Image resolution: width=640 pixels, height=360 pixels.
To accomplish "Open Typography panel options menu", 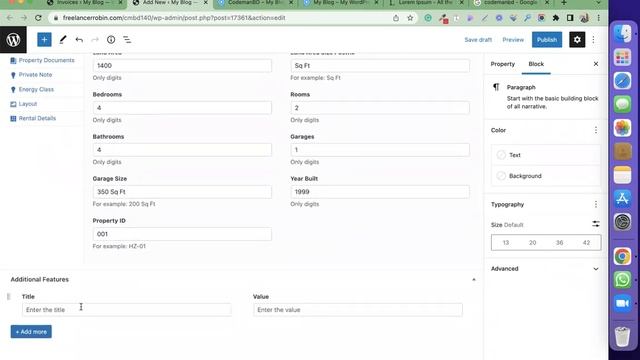I will [x=596, y=204].
